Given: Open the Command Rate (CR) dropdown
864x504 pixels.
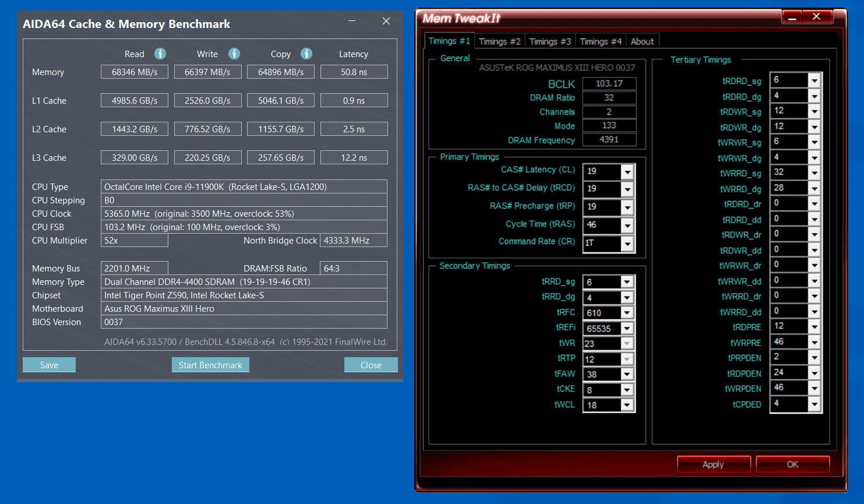Looking at the screenshot, I should coord(627,244).
